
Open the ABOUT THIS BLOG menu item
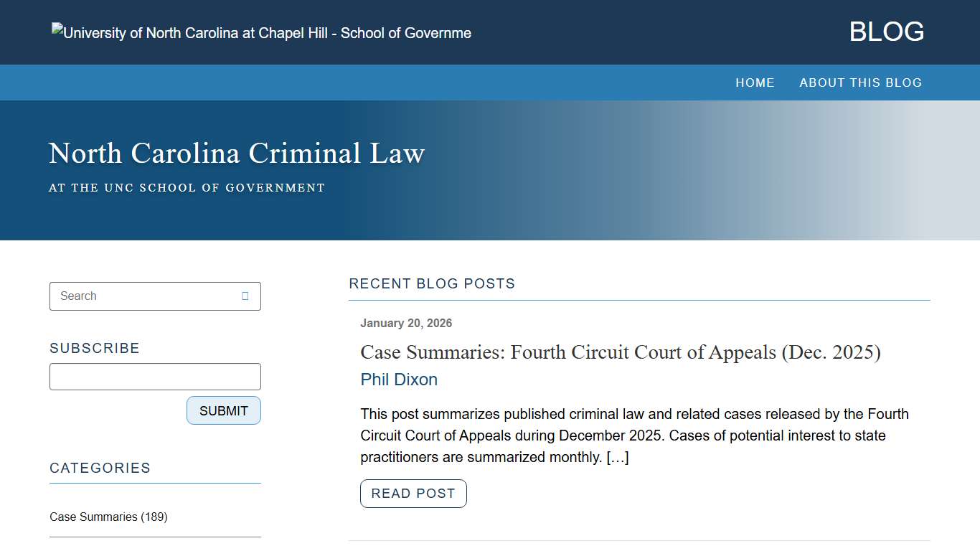860,83
